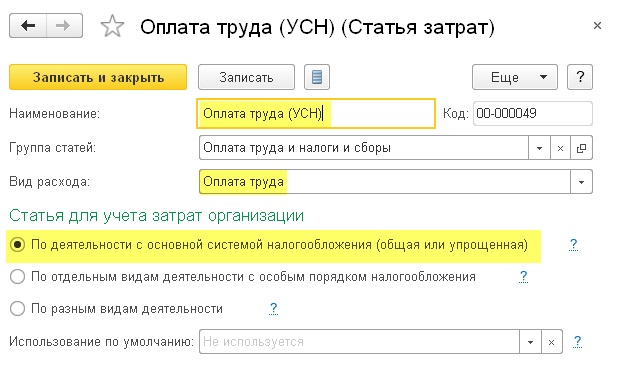Focus the Наименование input field
Viewport: 641px width, 391px height.
316,113
